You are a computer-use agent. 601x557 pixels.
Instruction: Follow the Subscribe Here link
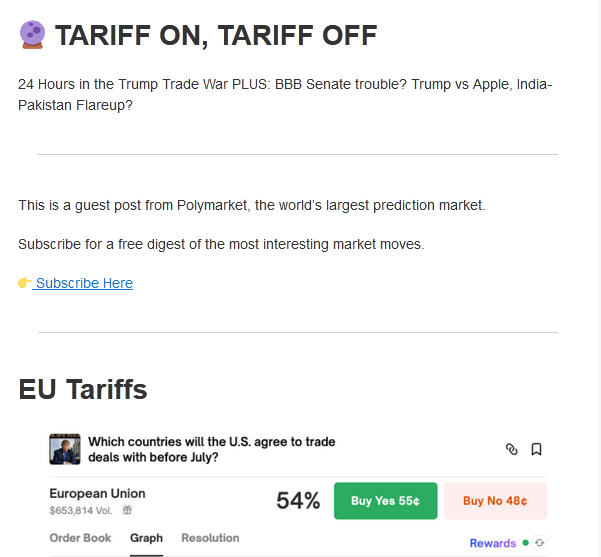click(x=84, y=283)
